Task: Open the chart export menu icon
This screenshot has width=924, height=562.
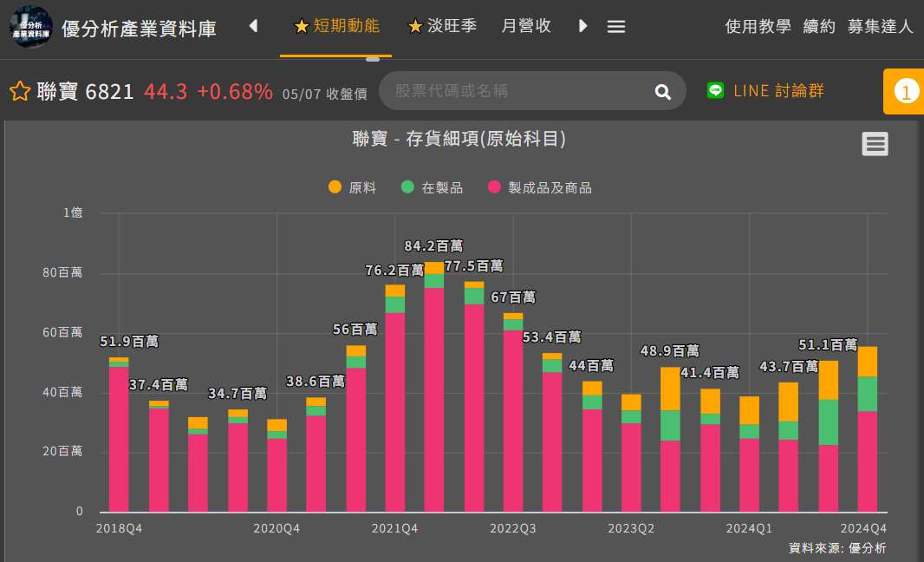Action: click(x=875, y=144)
